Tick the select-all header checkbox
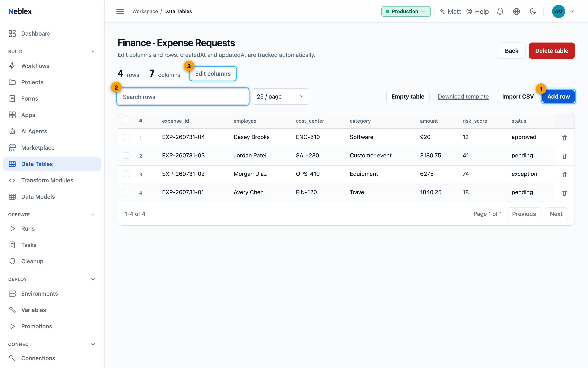This screenshot has height=368, width=588. (126, 120)
